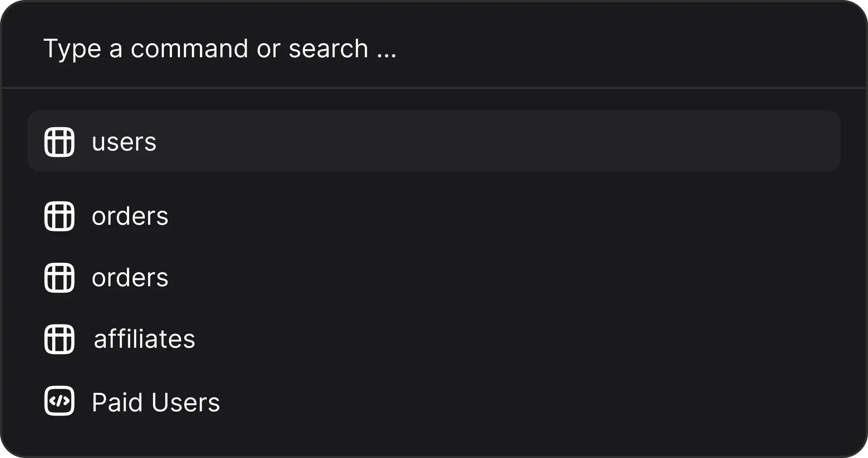Click table icon of orders entry below users
Viewport: 868px width, 458px height.
[59, 216]
